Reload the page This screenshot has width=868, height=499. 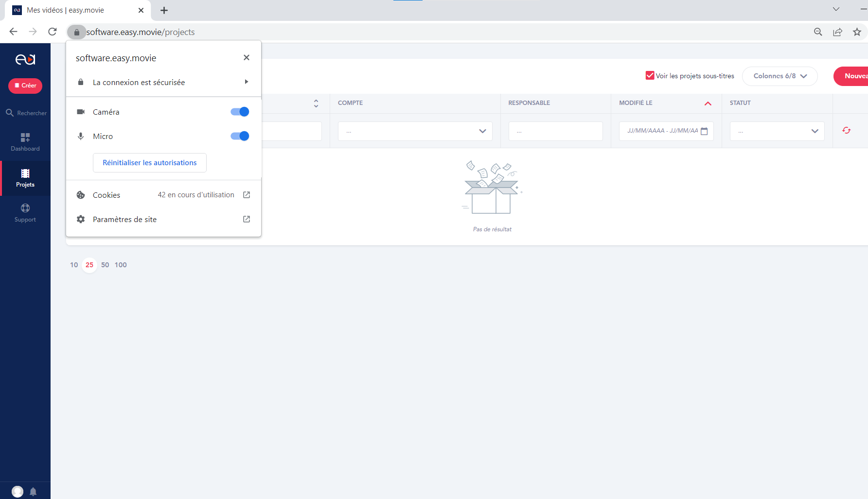pos(53,32)
